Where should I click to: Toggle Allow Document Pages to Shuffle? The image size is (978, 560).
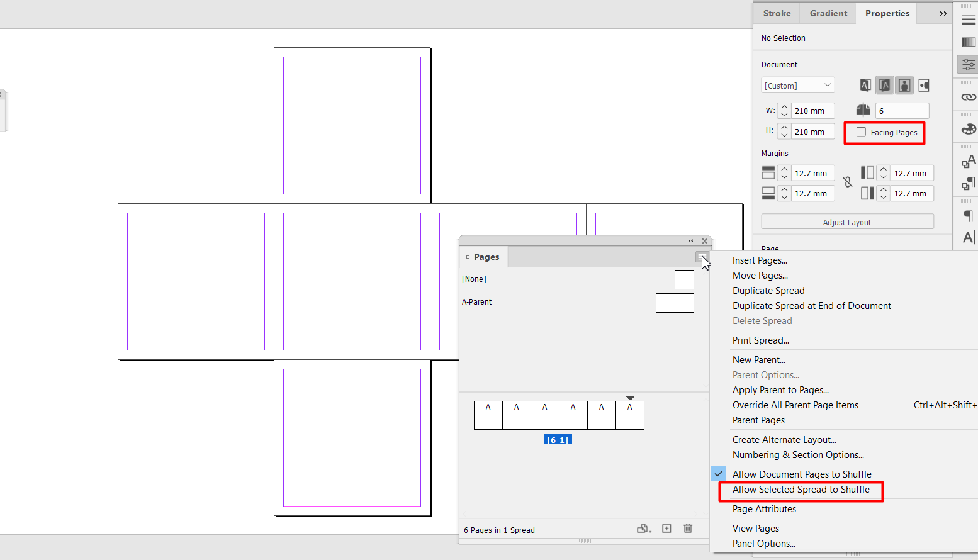[x=802, y=474]
